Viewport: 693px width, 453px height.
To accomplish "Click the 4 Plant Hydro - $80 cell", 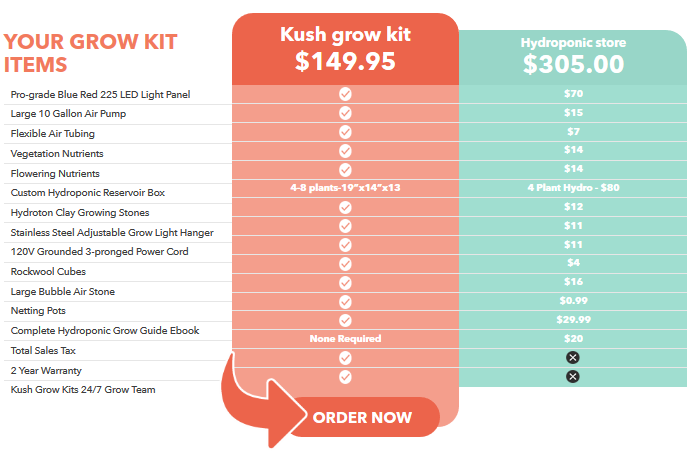I will (x=573, y=188).
